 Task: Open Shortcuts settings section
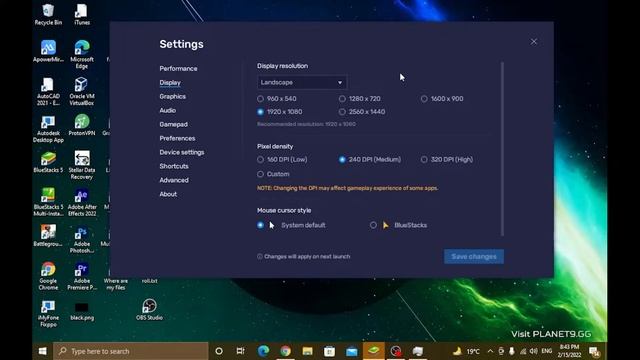[174, 166]
